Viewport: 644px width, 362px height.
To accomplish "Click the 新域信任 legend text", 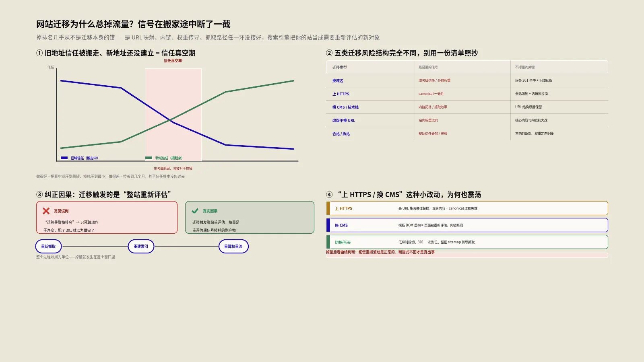I will pyautogui.click(x=169, y=158).
